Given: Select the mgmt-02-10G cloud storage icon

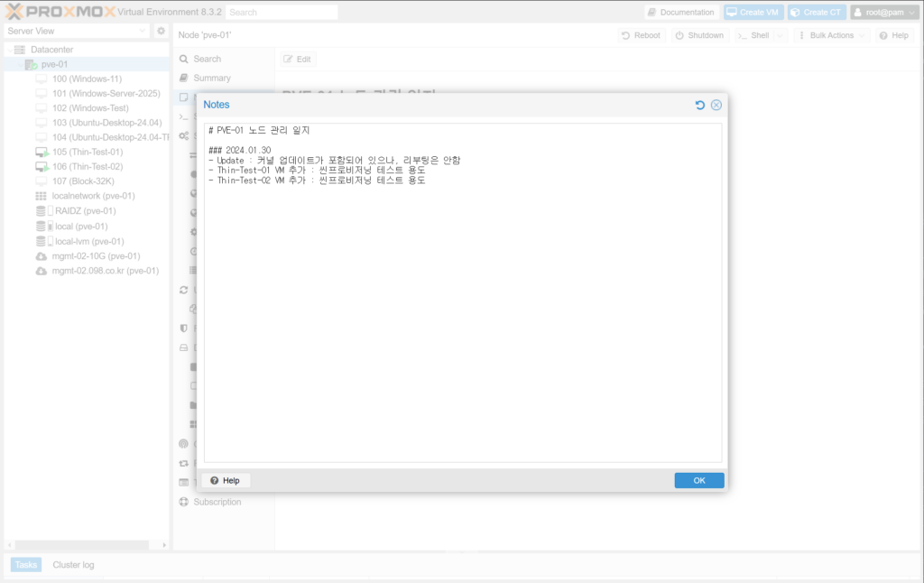Looking at the screenshot, I should click(41, 256).
